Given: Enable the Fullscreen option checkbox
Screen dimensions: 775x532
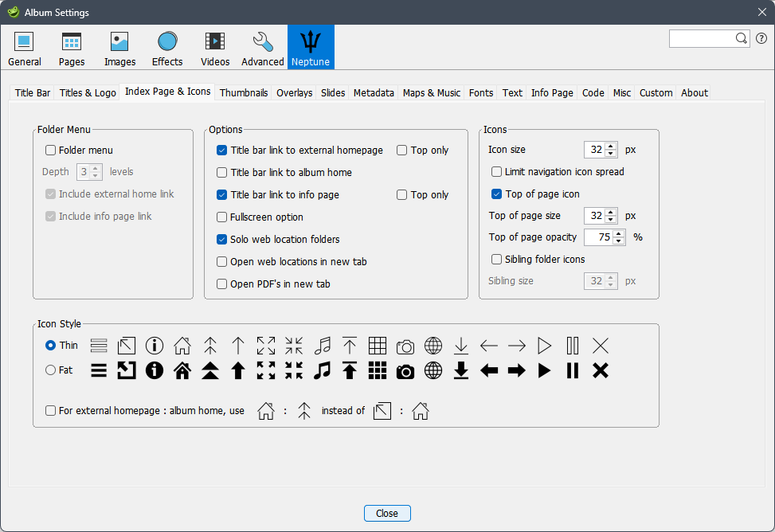Looking at the screenshot, I should click(x=222, y=217).
